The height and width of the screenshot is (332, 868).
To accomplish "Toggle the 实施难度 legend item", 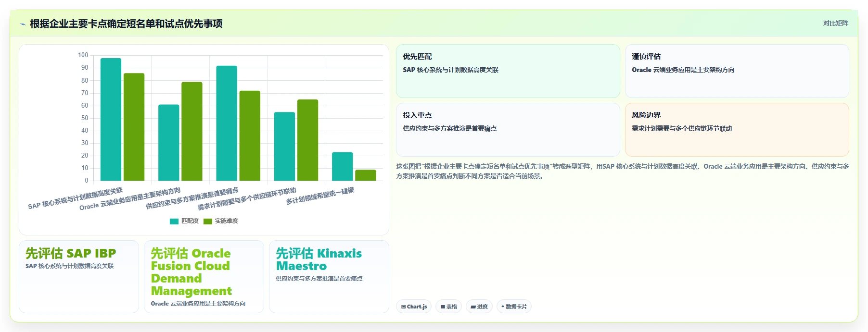I will tap(221, 221).
